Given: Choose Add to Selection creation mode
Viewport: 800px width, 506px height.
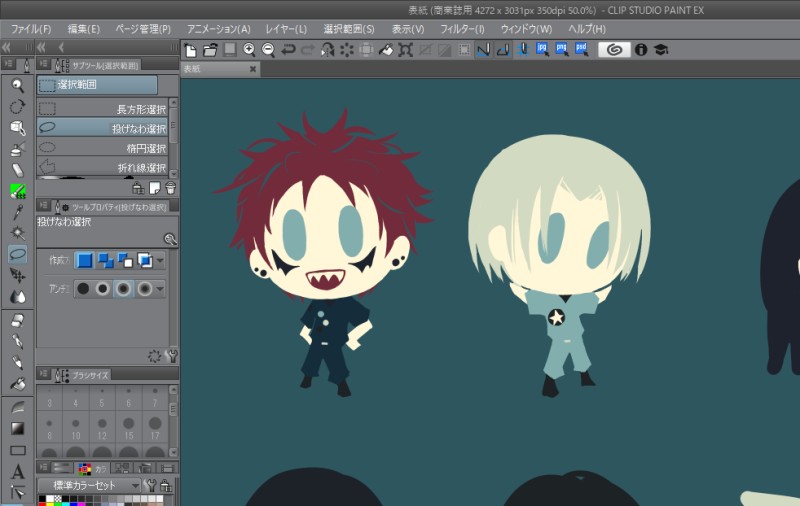Looking at the screenshot, I should 105,260.
